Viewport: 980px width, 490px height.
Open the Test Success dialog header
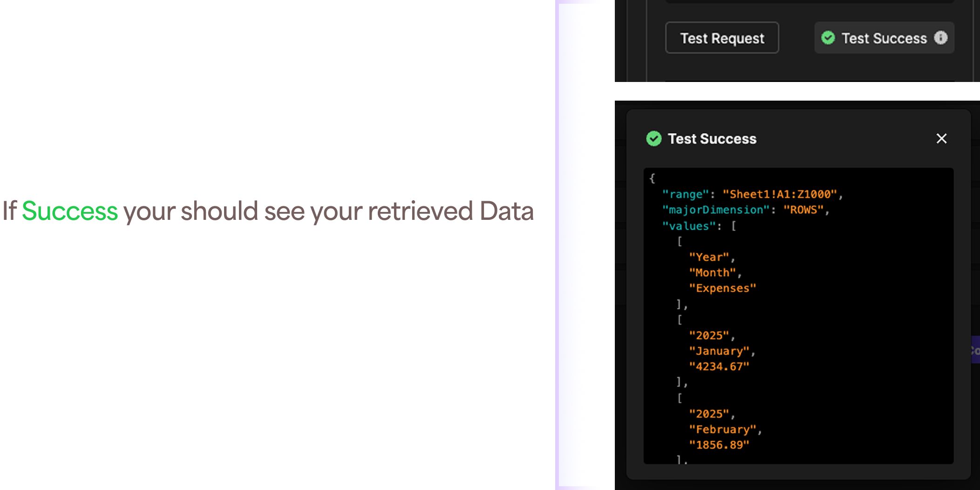pyautogui.click(x=713, y=138)
